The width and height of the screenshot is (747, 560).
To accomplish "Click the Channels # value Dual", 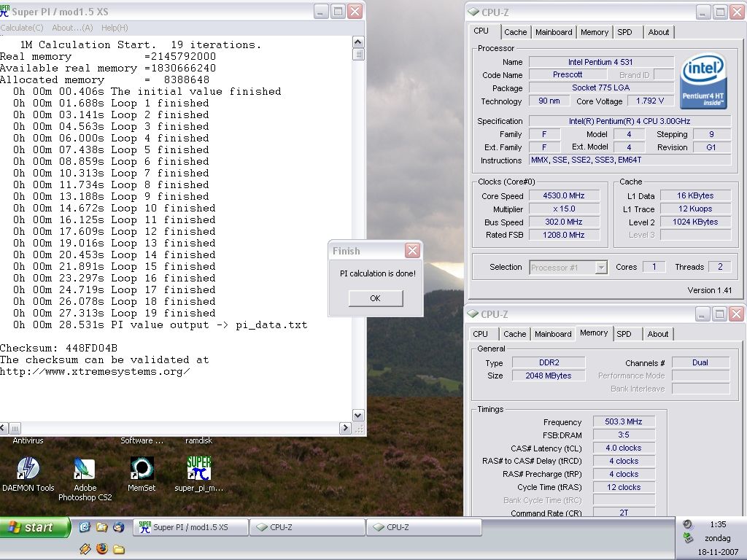I will pos(700,362).
